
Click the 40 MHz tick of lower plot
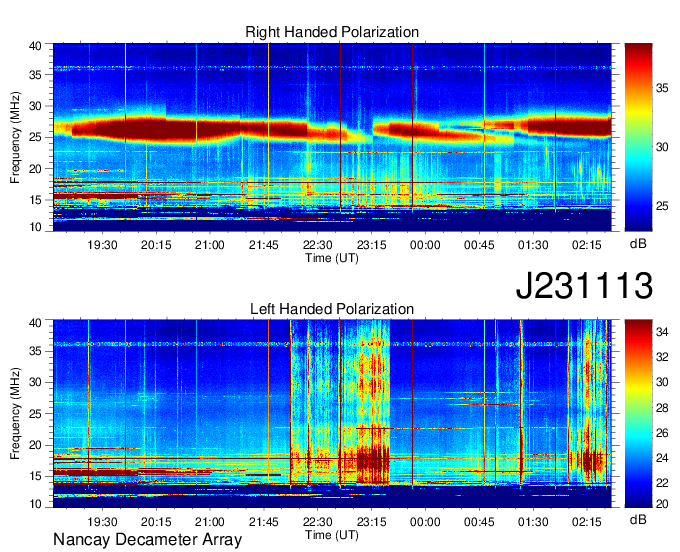tap(35, 323)
